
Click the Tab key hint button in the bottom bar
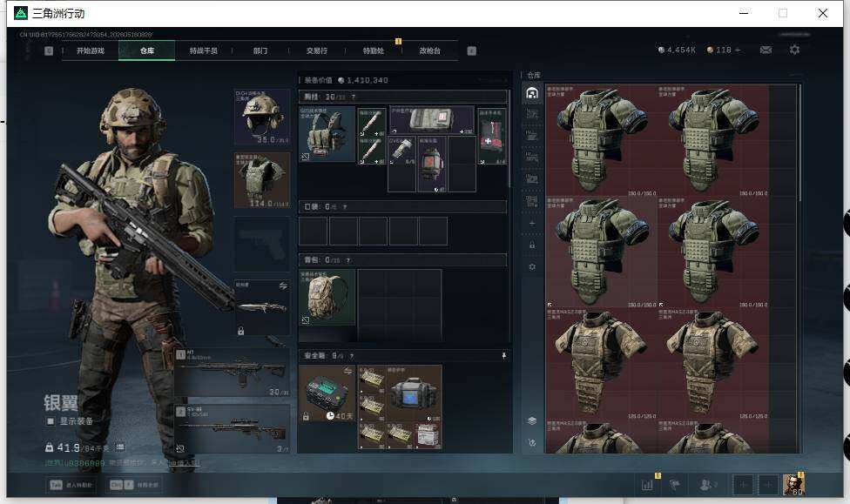(71, 485)
